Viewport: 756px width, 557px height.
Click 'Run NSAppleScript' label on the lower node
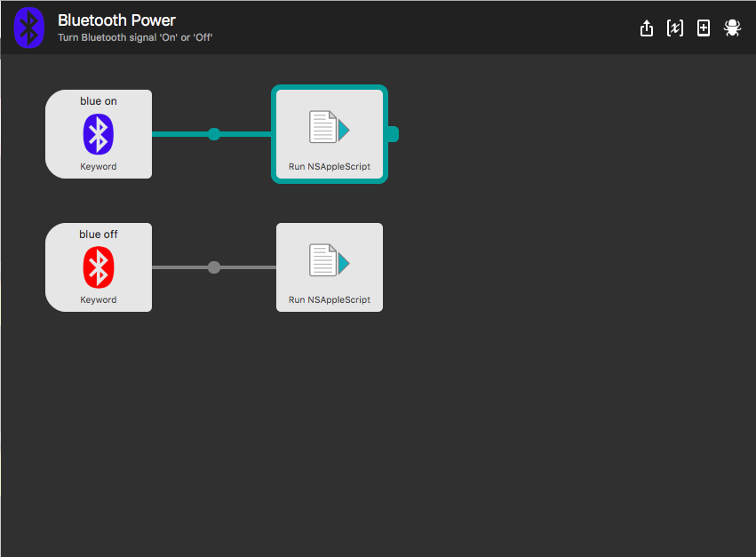[x=330, y=300]
